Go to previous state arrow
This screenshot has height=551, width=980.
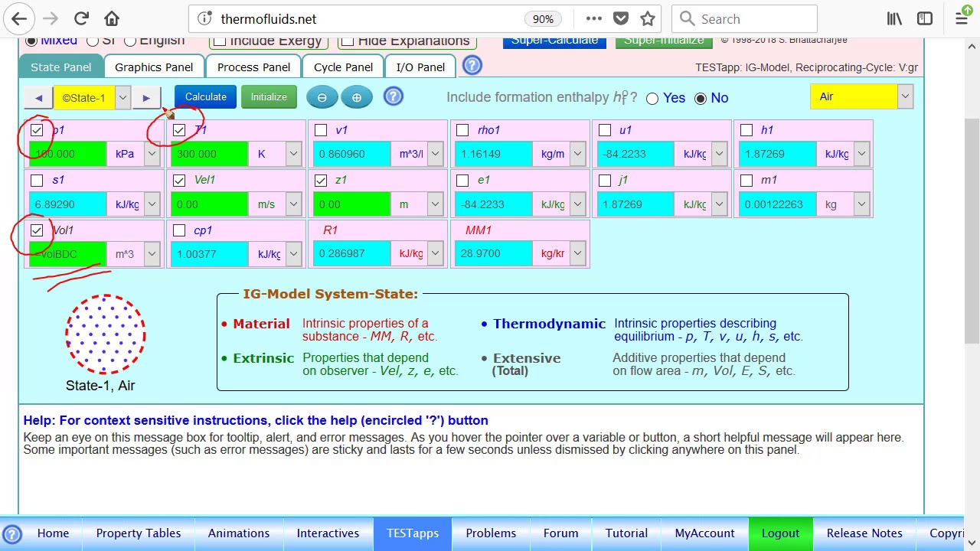[x=38, y=97]
